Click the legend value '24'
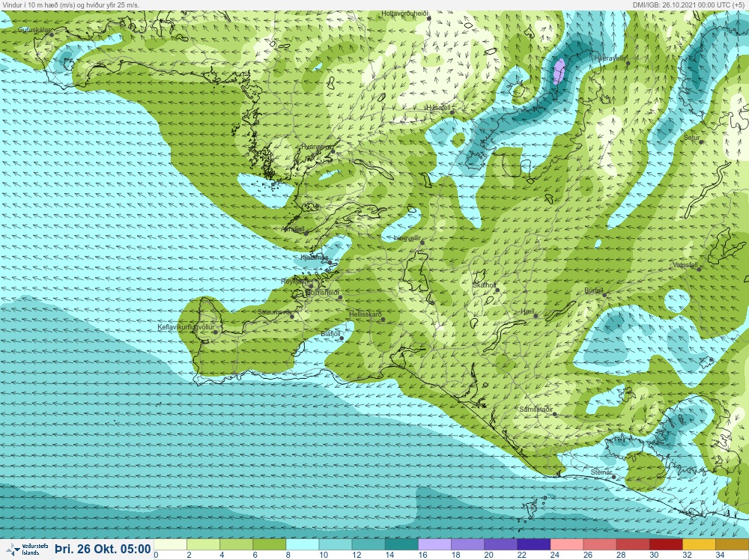The image size is (749, 560). click(x=554, y=556)
